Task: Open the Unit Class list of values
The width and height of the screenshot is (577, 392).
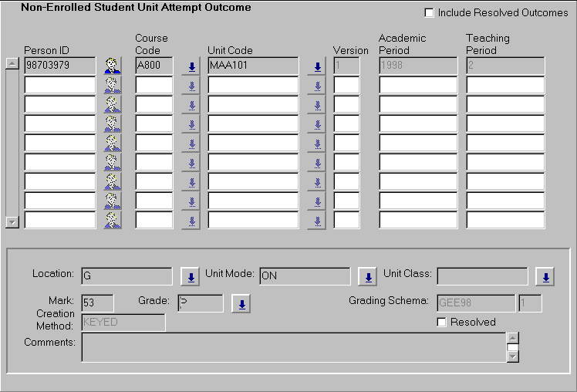Action: point(545,277)
